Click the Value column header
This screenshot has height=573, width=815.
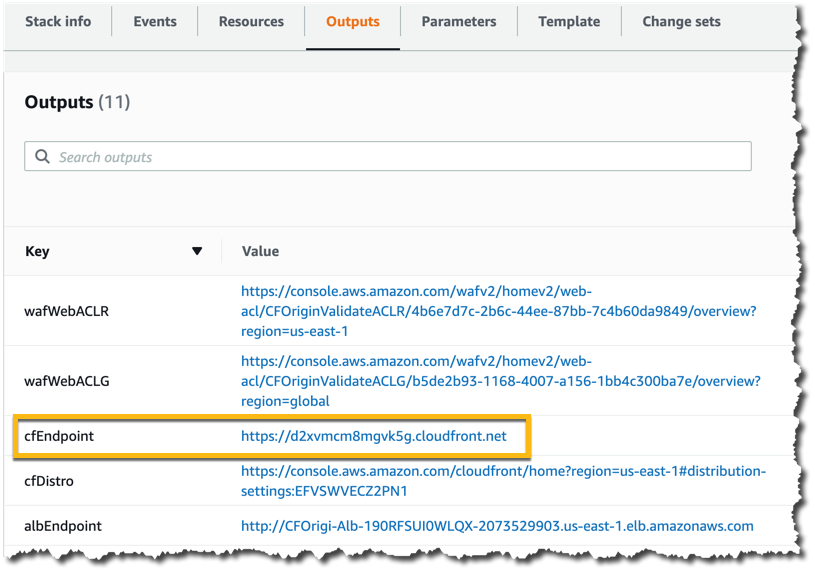click(x=260, y=251)
